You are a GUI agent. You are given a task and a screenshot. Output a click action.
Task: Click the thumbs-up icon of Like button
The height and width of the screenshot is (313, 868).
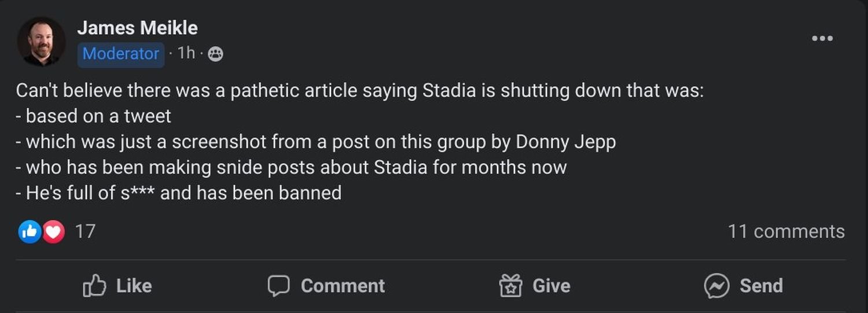click(95, 286)
